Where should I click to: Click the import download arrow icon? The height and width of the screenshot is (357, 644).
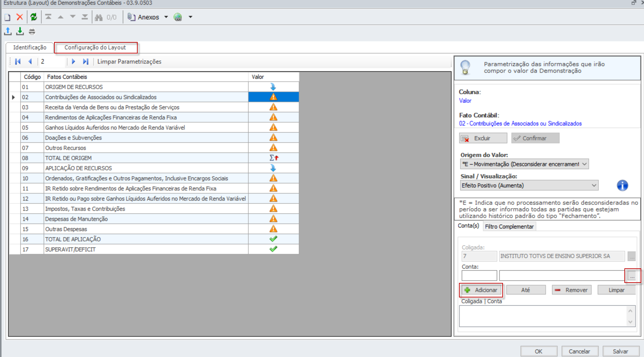tap(20, 31)
